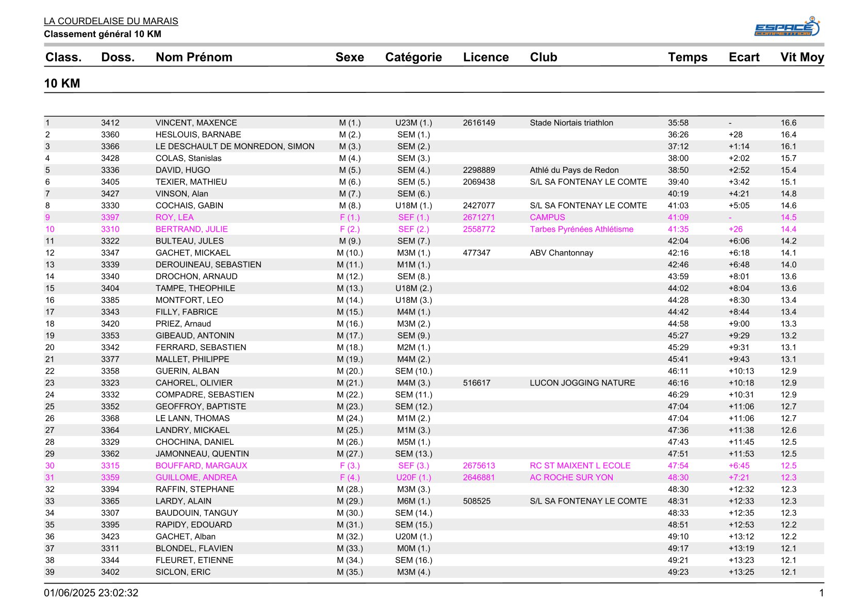Click the club ABV Chantonnay
Screen dimensions: 868x614
(561, 253)
